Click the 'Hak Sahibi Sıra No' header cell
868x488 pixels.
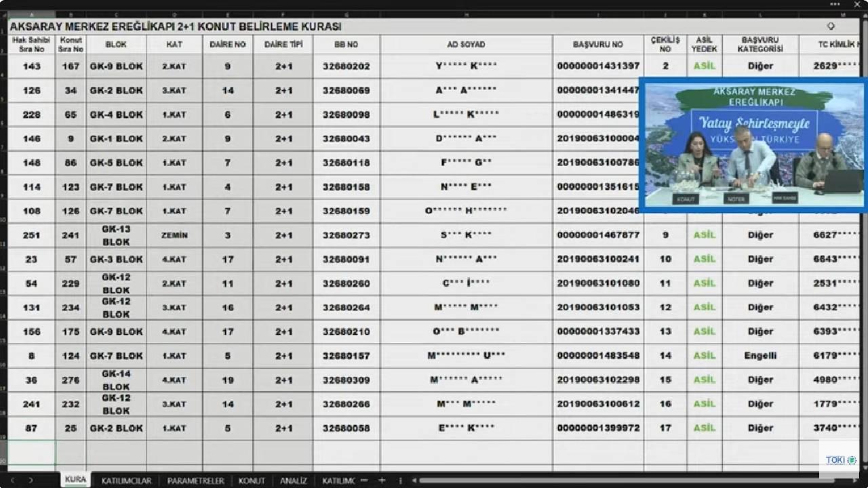[32, 45]
